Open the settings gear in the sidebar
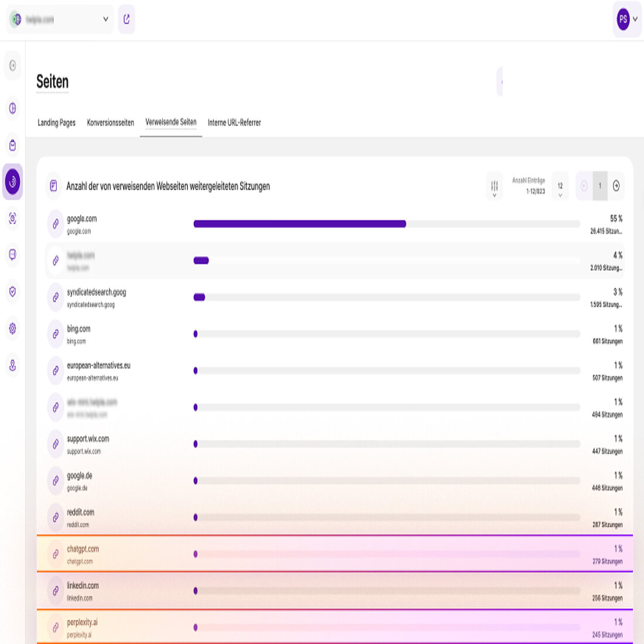This screenshot has width=644, height=644. coord(12,328)
